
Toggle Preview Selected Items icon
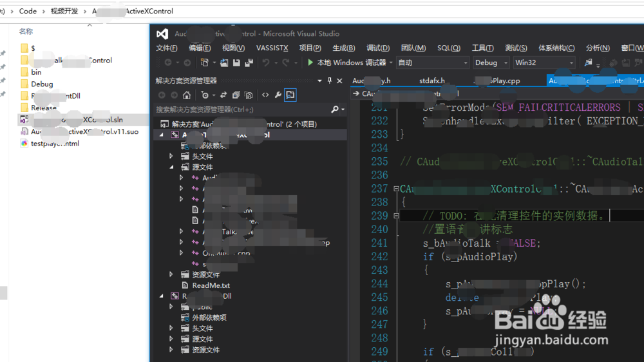(x=290, y=95)
